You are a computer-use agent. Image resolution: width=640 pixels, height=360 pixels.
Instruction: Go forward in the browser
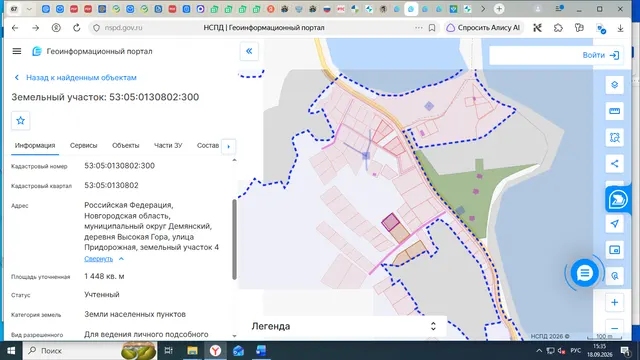coord(36,28)
